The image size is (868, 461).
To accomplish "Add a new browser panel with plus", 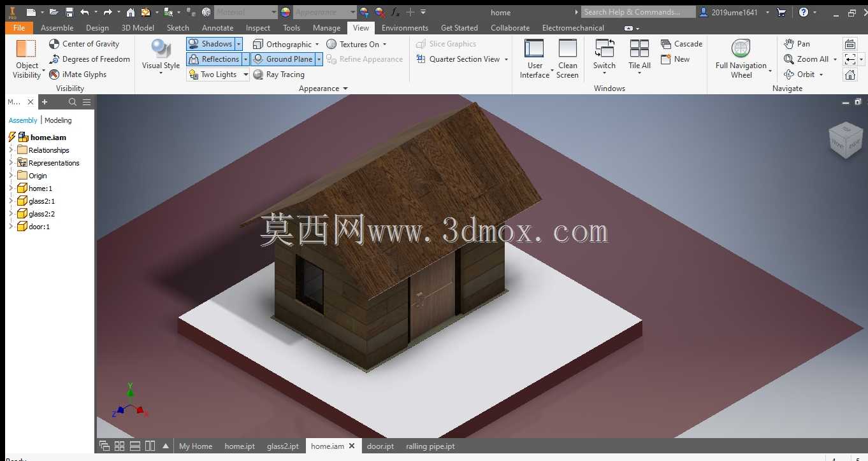I will (45, 102).
